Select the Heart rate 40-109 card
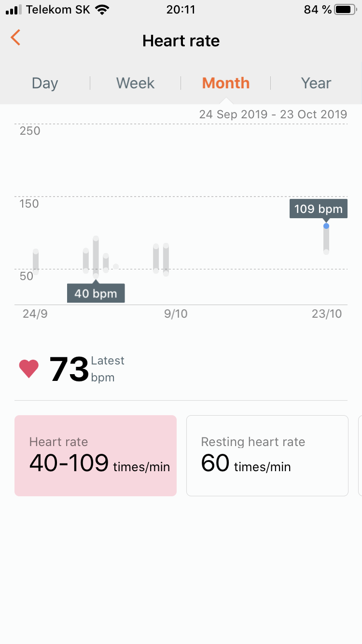Screen dimensions: 362x644 pos(96,455)
